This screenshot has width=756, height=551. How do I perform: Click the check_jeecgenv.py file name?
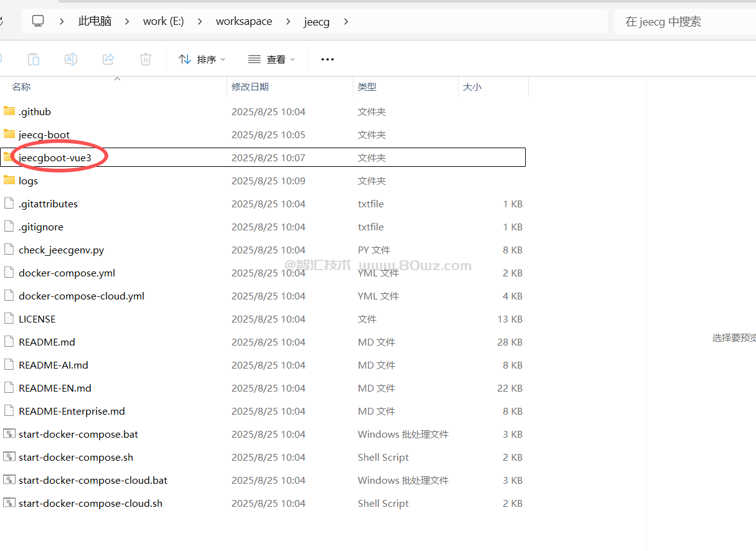pos(62,250)
